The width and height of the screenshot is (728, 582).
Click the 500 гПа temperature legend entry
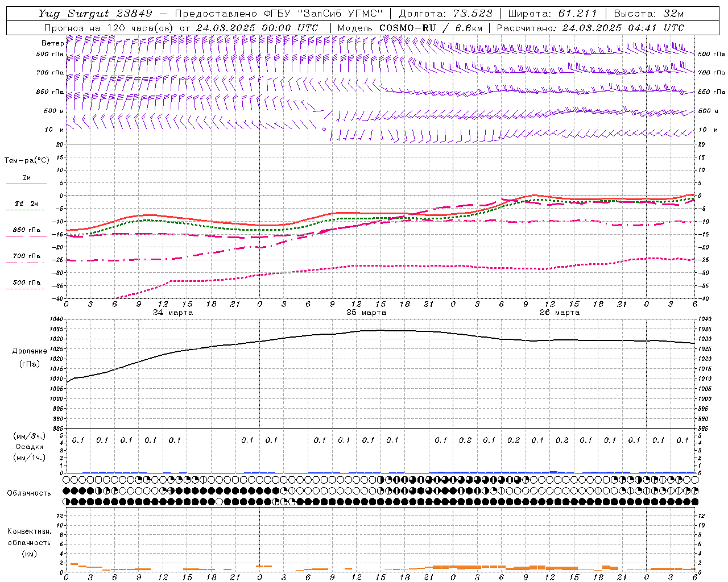(27, 282)
